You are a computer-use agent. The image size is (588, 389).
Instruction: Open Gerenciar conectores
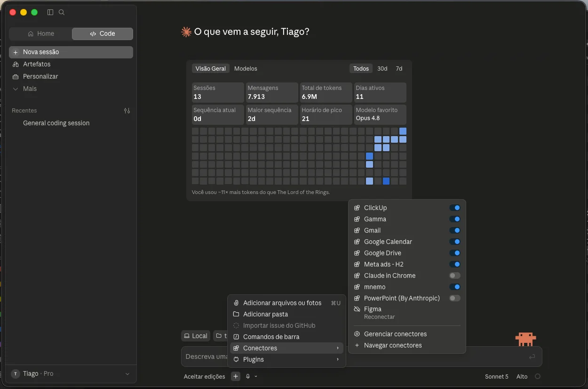[407, 334]
